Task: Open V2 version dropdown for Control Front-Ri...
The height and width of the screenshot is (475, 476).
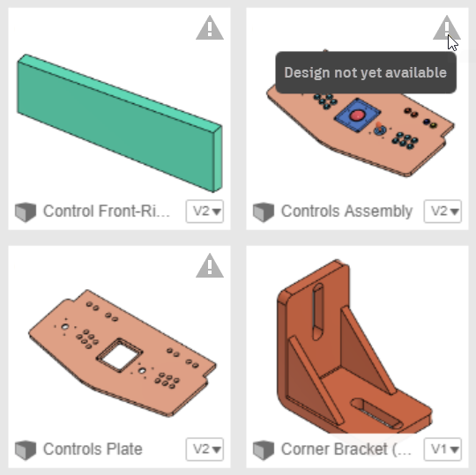Action: pos(205,212)
